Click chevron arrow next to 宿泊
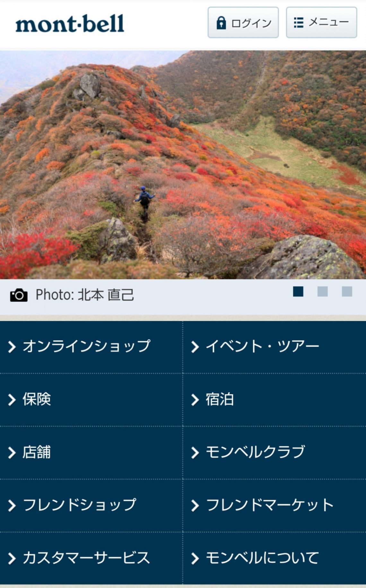This screenshot has height=588, width=366. [195, 400]
